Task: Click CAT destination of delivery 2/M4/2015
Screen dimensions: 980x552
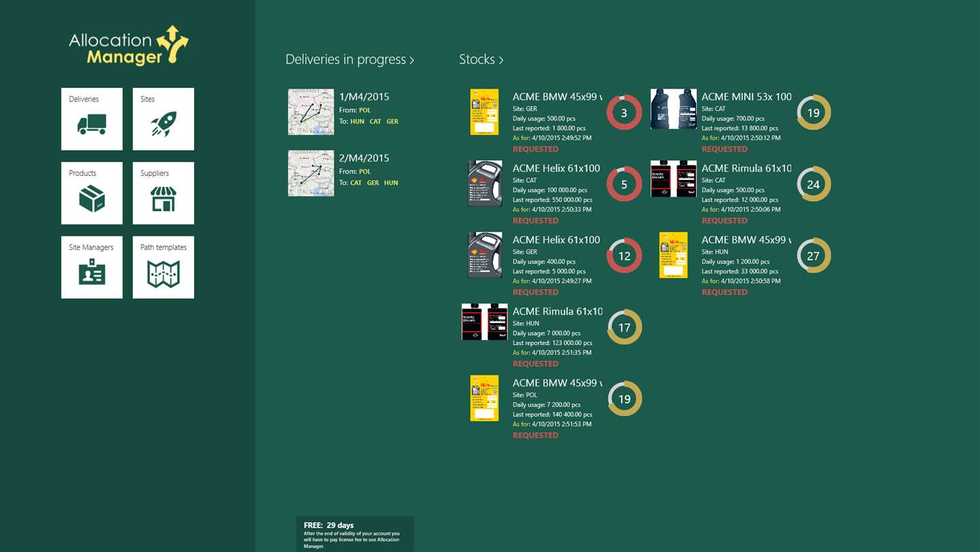Action: tap(356, 183)
